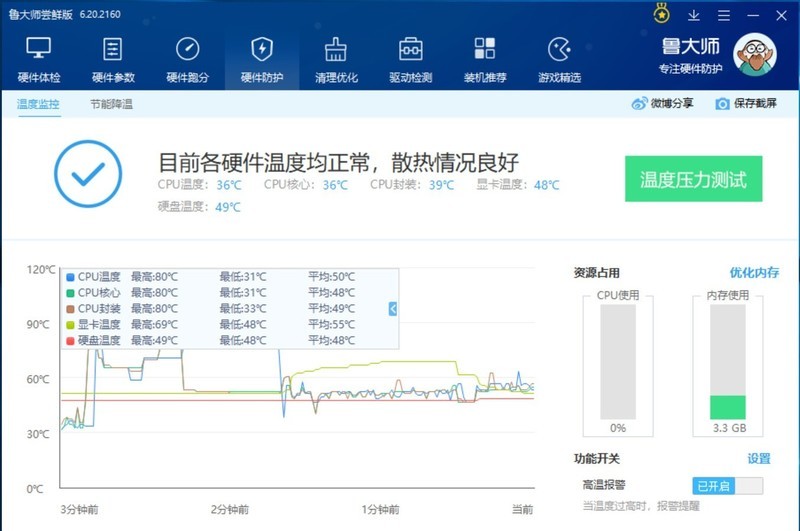This screenshot has width=800, height=531.
Task: Click the 目前各硬件温度均正常 status headline
Action: (338, 162)
